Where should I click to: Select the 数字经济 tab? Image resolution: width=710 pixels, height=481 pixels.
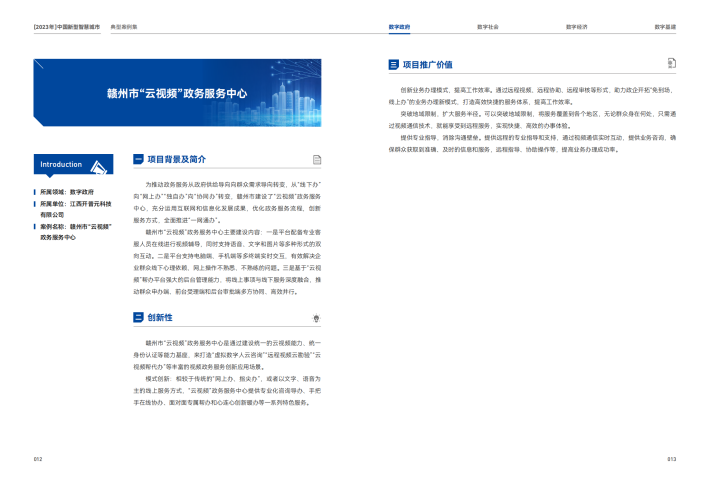tap(577, 27)
